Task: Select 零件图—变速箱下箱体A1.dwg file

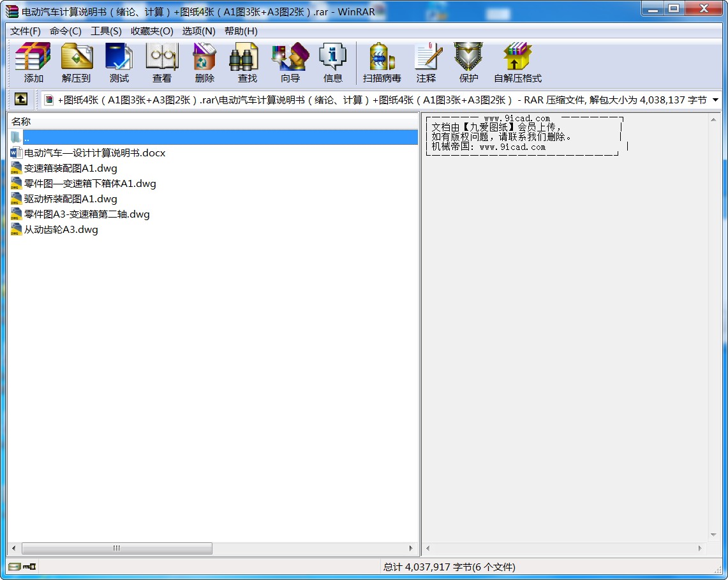Action: [90, 183]
